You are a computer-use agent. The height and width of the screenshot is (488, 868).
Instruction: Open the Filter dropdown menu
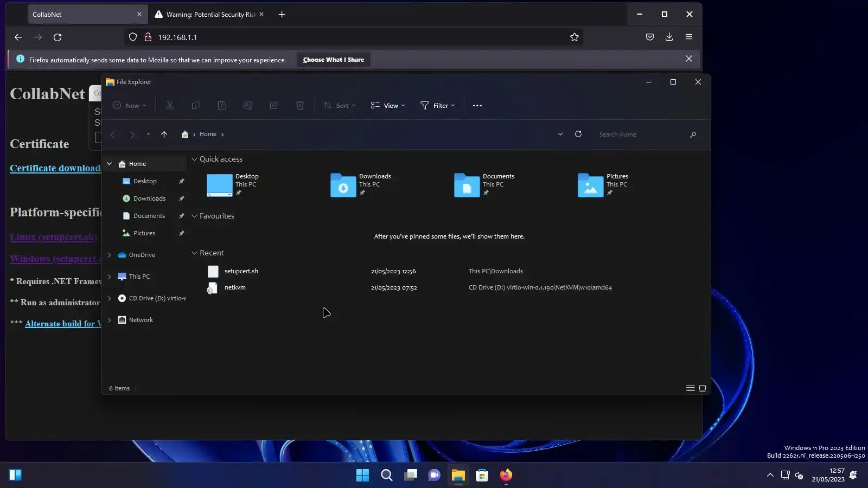point(438,106)
